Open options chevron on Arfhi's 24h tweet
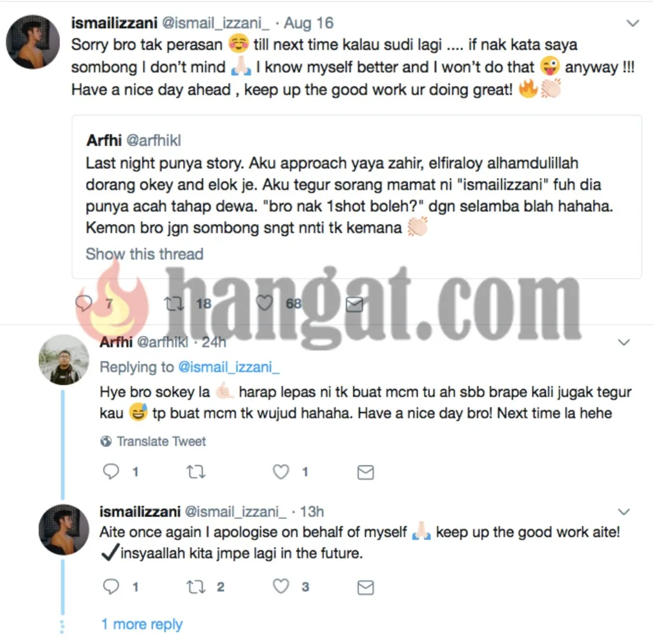Image resolution: width=653 pixels, height=644 pixels. coord(624,342)
